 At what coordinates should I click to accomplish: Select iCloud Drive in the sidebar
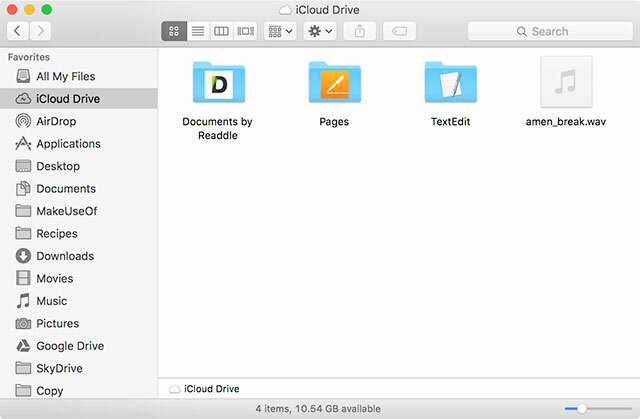(x=78, y=99)
